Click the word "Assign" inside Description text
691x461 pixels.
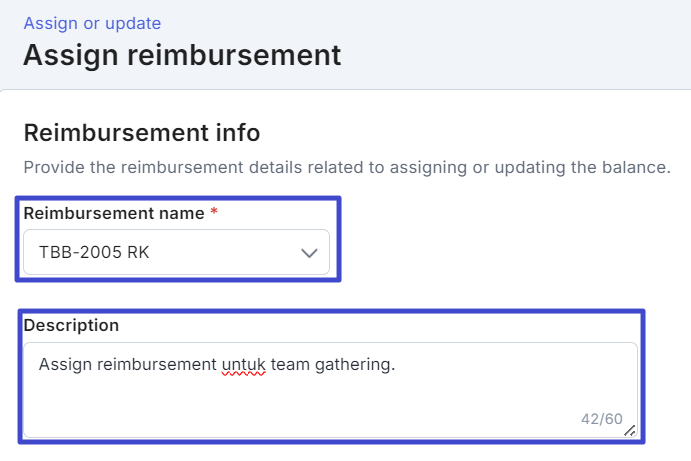65,365
